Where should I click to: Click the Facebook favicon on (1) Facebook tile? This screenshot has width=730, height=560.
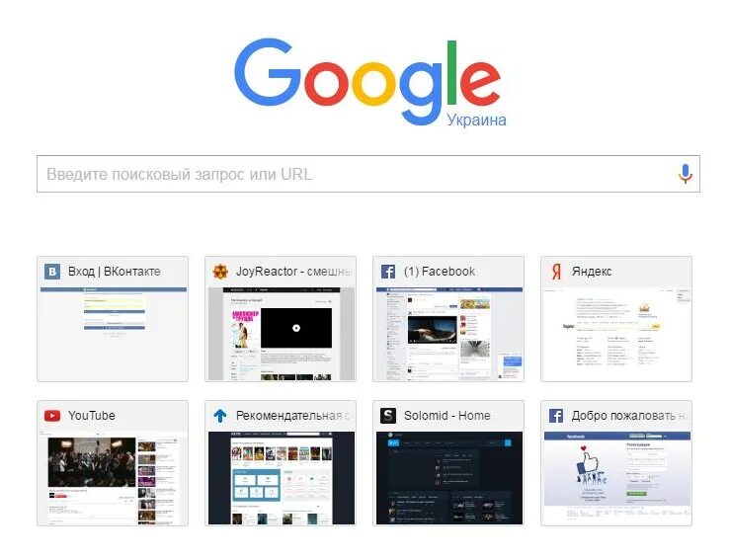(388, 272)
